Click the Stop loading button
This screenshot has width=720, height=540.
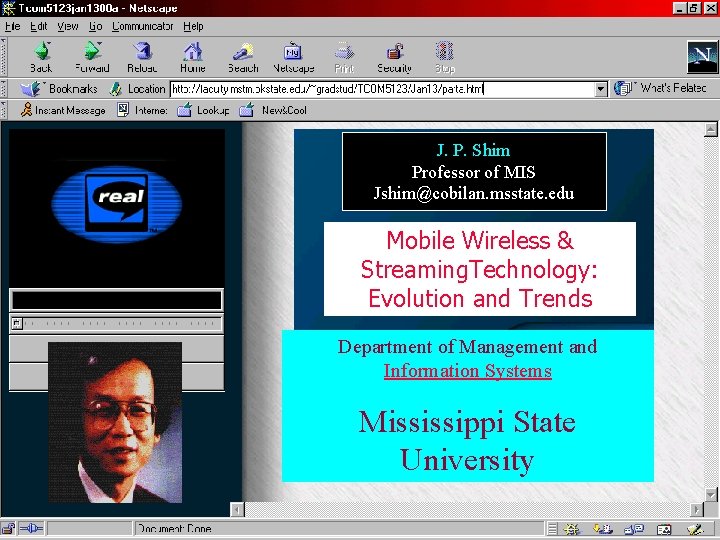[x=444, y=57]
